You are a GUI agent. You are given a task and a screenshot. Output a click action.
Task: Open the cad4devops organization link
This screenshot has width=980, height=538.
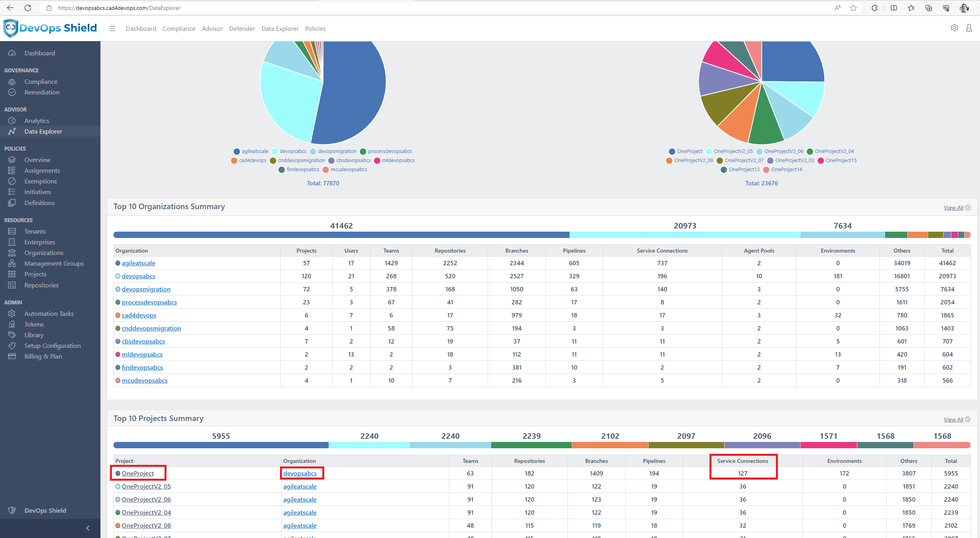click(x=139, y=315)
